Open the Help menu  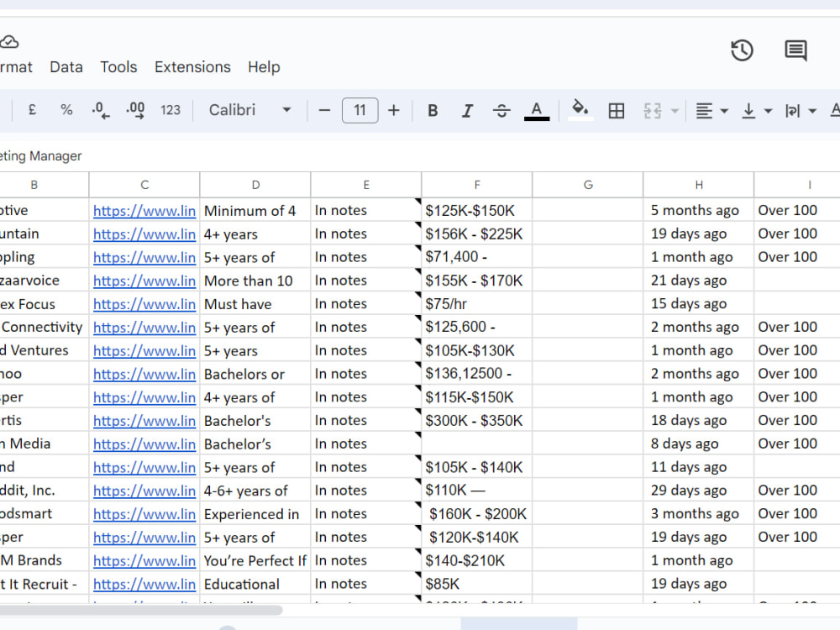click(264, 67)
